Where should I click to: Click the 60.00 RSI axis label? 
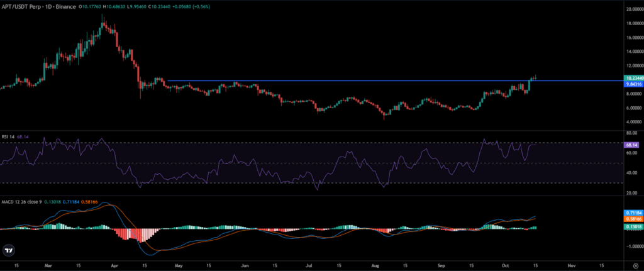631,153
